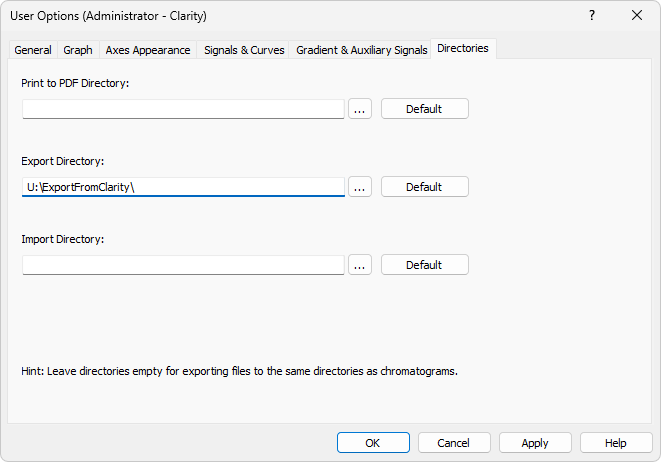
Task: Click the title bar question mark help icon
Action: pyautogui.click(x=592, y=15)
